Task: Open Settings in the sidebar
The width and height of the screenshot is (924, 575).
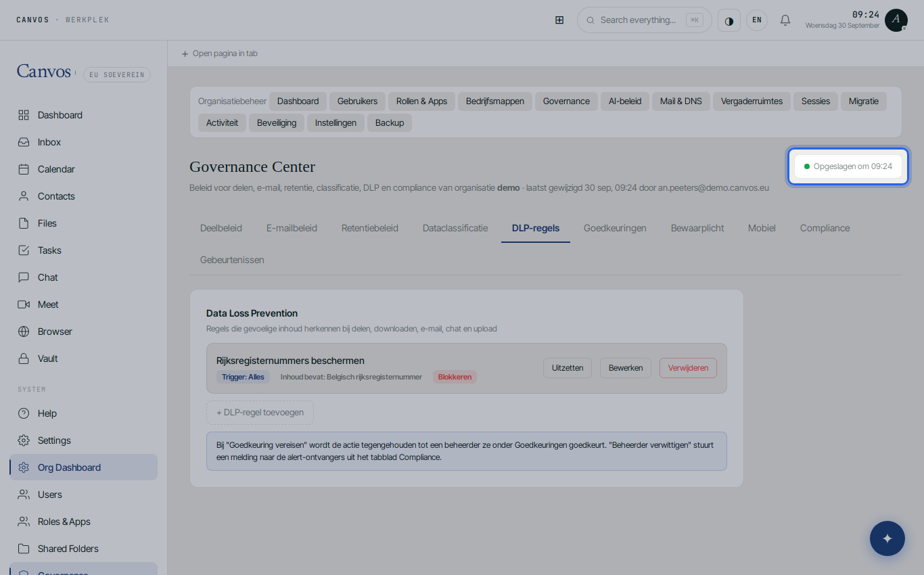Action: coord(84,440)
